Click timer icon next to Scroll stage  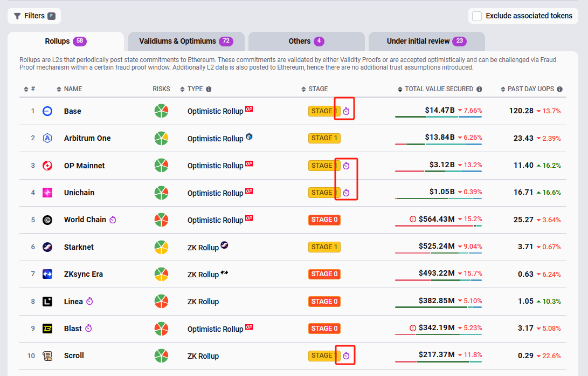pos(346,356)
